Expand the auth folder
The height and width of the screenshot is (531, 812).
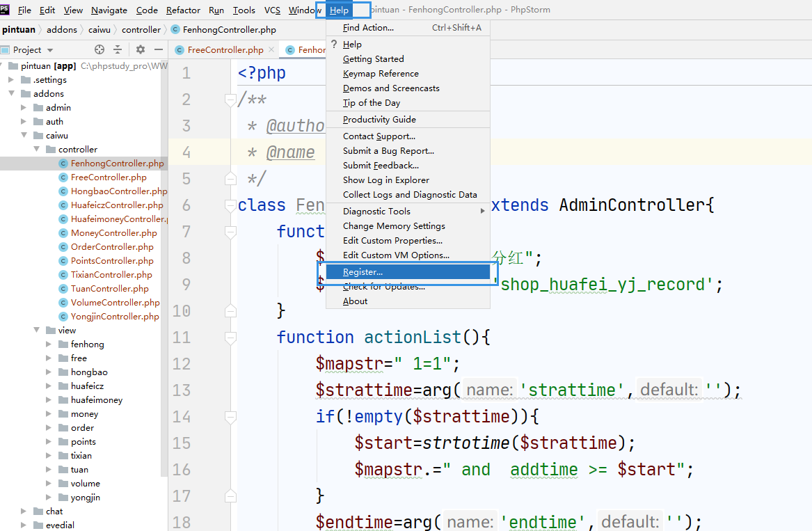point(23,122)
